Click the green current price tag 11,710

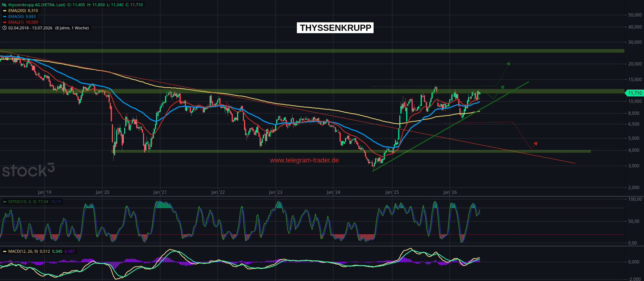(634, 93)
